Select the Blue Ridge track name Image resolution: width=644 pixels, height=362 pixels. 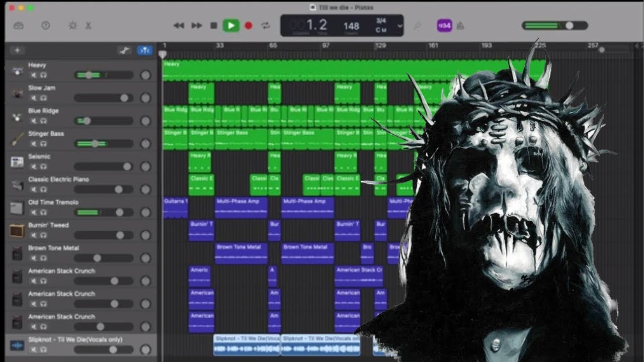click(43, 111)
